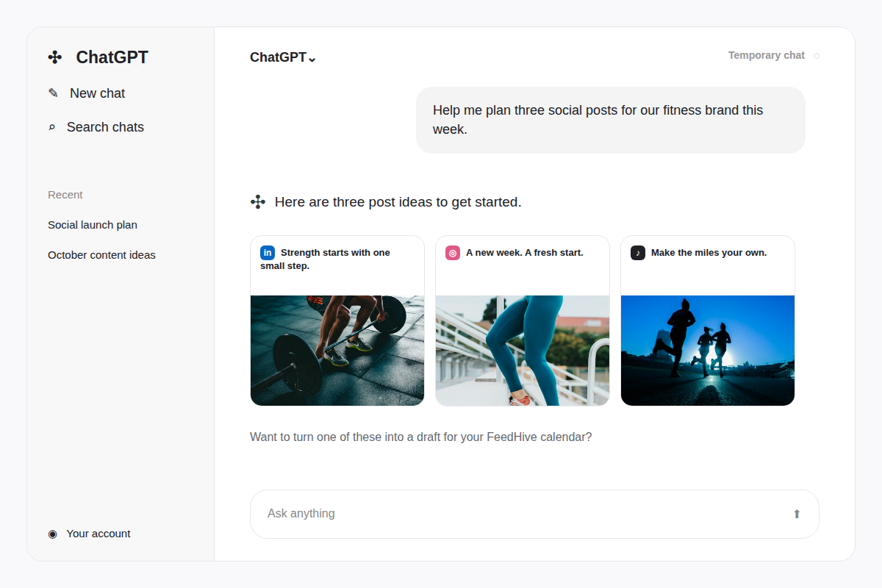Screen dimensions: 882x588
Task: Open the Social launch plan chat
Action: tap(93, 225)
